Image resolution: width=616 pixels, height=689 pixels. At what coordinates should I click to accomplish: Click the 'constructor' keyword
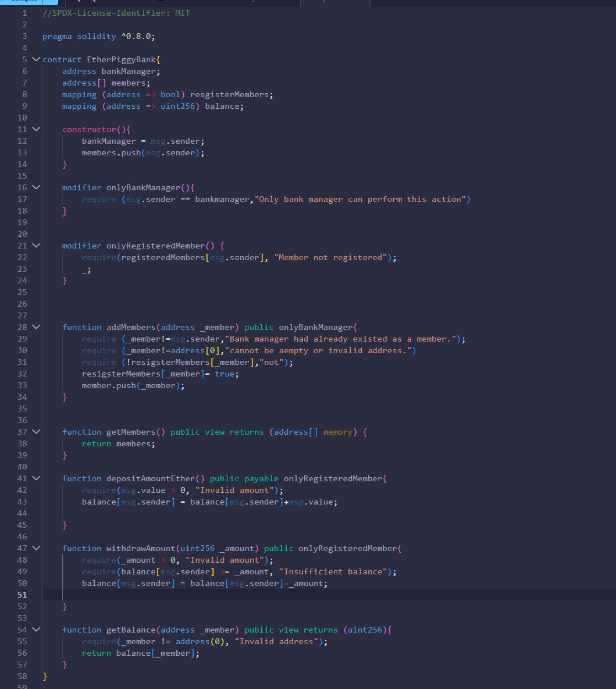coord(89,130)
